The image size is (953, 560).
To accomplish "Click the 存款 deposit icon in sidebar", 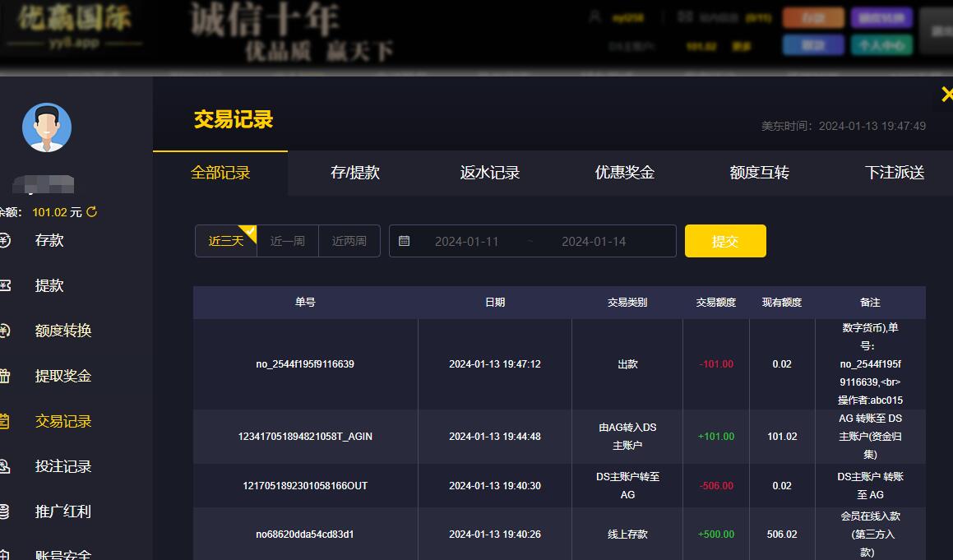I will coord(4,241).
